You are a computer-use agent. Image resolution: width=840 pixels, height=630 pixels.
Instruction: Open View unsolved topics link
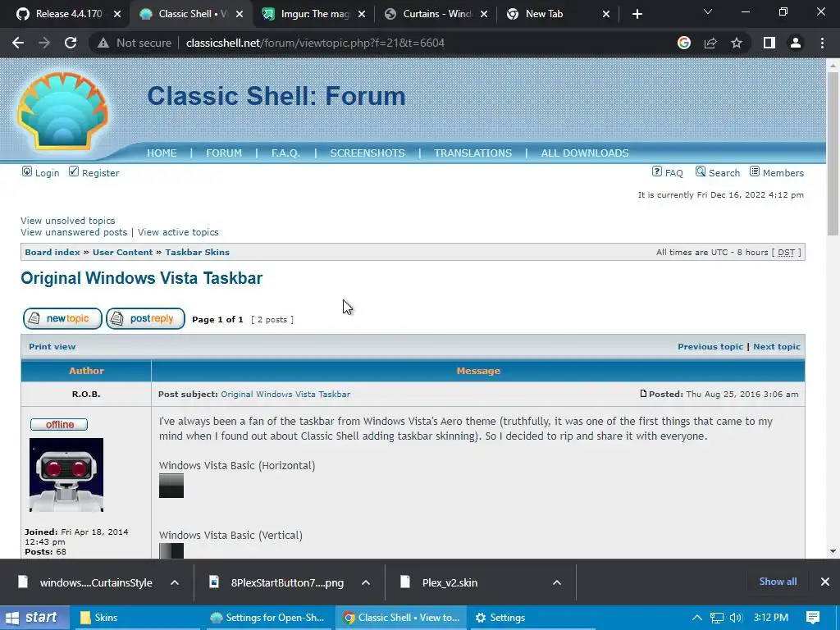[68, 221]
